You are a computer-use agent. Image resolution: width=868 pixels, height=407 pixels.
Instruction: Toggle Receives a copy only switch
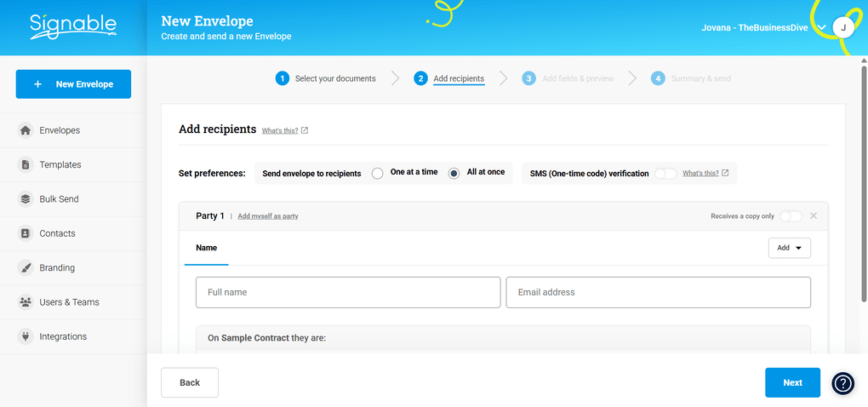click(791, 216)
